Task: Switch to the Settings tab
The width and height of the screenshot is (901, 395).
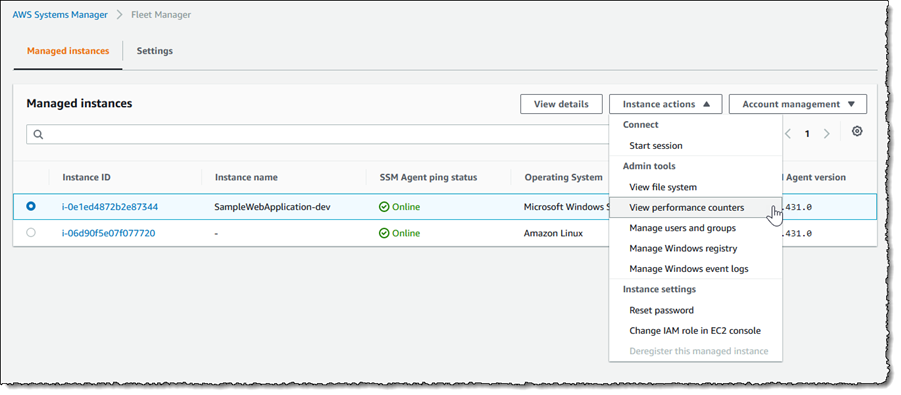Action: tap(155, 51)
